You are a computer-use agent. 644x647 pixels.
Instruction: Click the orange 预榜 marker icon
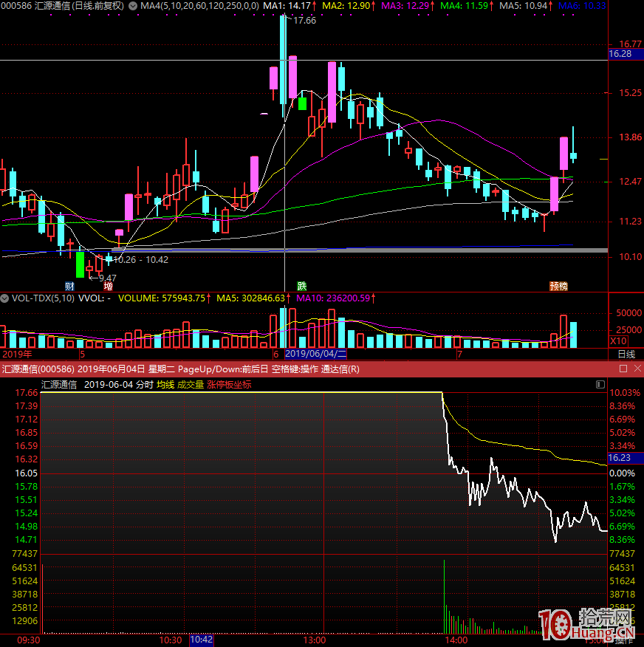558,286
